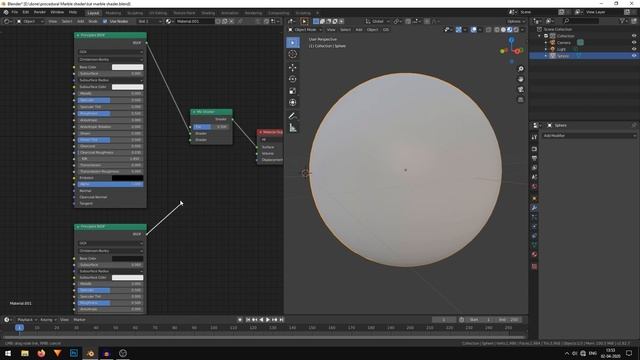The height and width of the screenshot is (360, 640).
Task: Hide the Camera in outliner
Action: point(634,42)
